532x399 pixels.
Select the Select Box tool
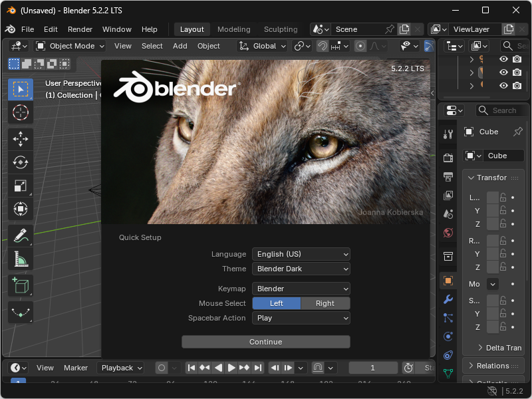pos(21,89)
